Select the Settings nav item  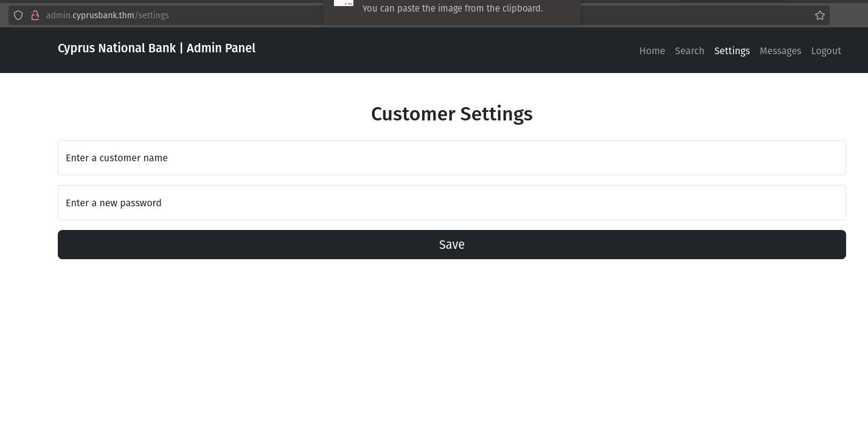(732, 51)
